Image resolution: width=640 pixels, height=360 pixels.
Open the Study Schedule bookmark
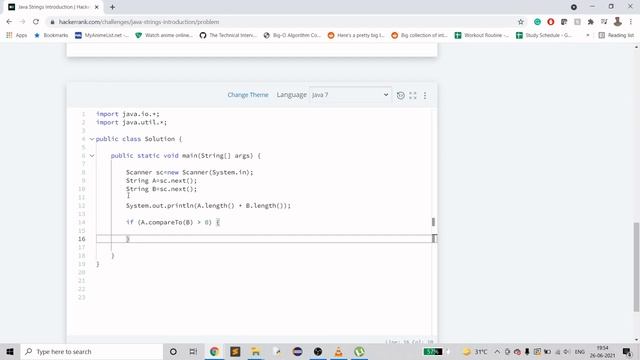pyautogui.click(x=544, y=36)
